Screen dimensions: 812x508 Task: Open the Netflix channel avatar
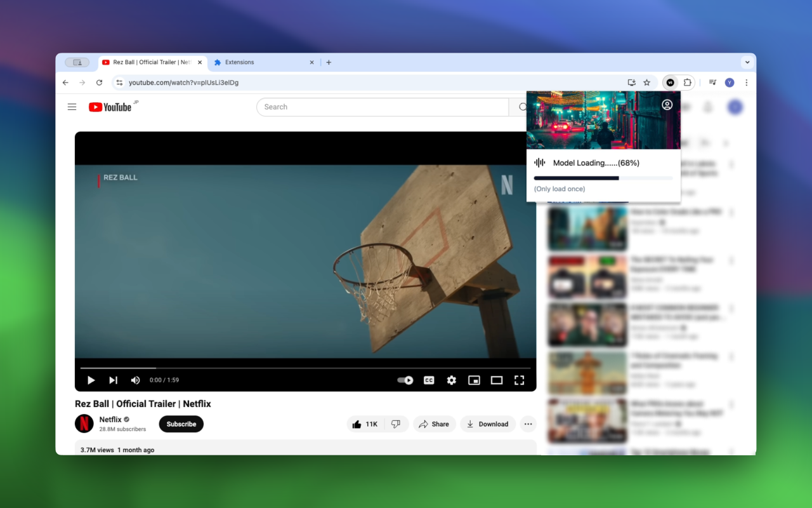tap(84, 424)
